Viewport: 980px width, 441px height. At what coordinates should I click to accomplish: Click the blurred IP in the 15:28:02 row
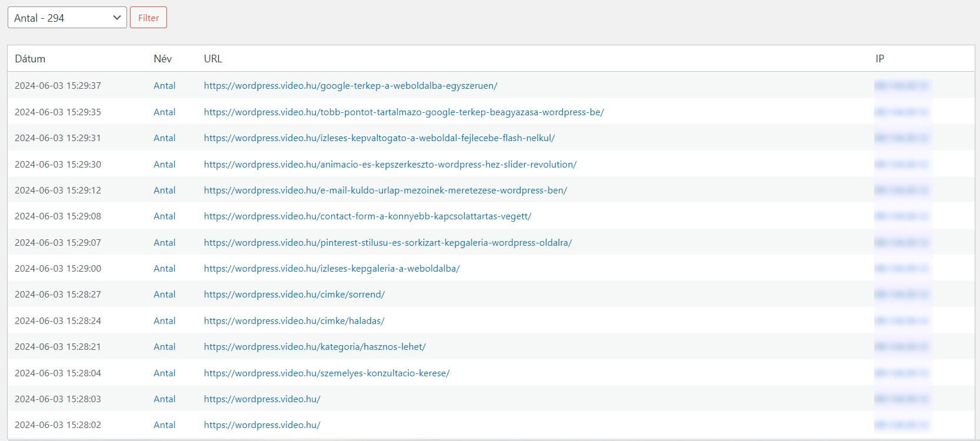[x=901, y=425]
